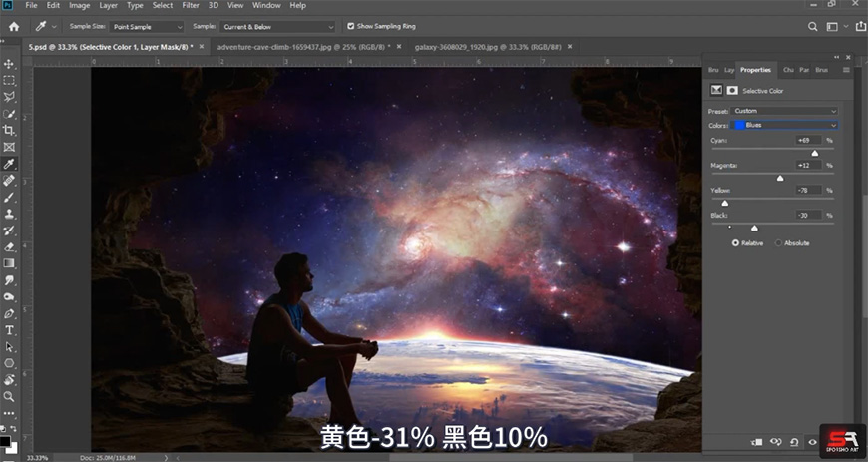This screenshot has height=462, width=868.
Task: Open the Search icon at top right
Action: 812,27
